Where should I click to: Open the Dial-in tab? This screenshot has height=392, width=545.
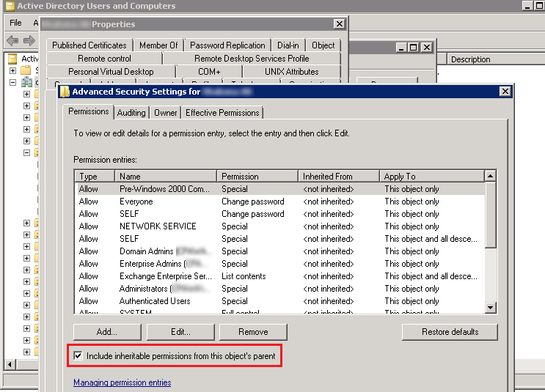288,45
